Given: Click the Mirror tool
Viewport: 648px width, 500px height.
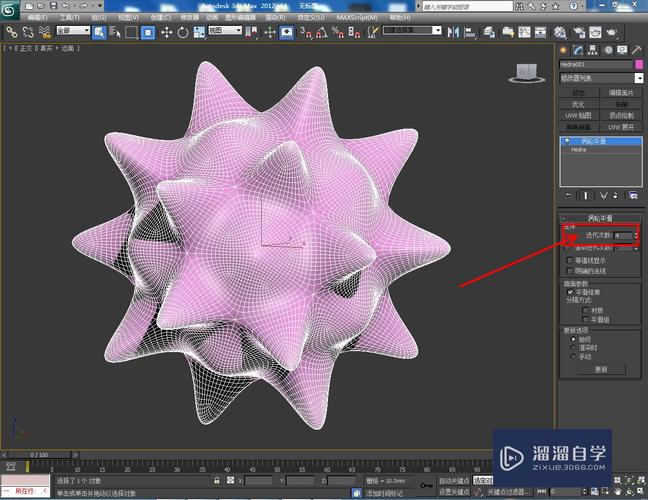Looking at the screenshot, I should (x=453, y=32).
